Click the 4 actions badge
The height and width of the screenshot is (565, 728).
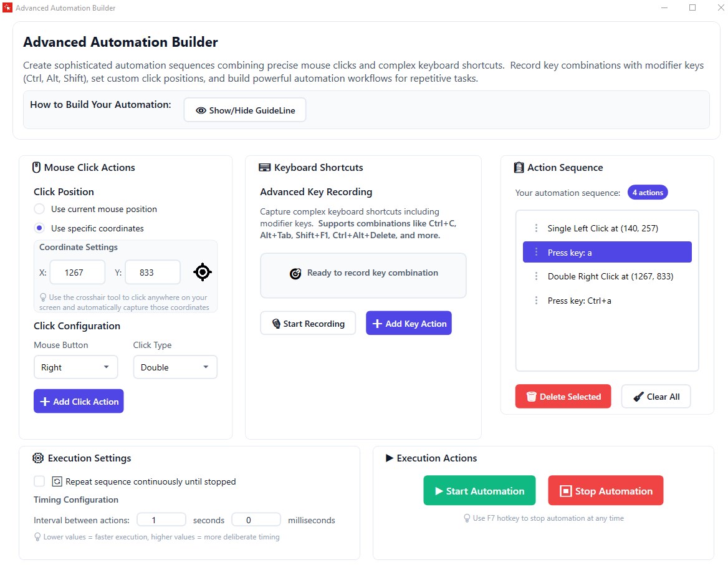[x=647, y=192]
